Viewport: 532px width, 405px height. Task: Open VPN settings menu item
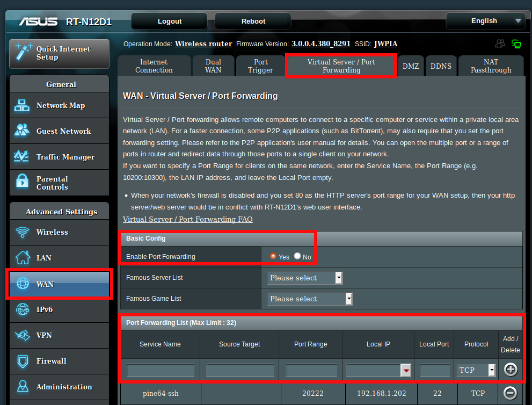point(60,335)
